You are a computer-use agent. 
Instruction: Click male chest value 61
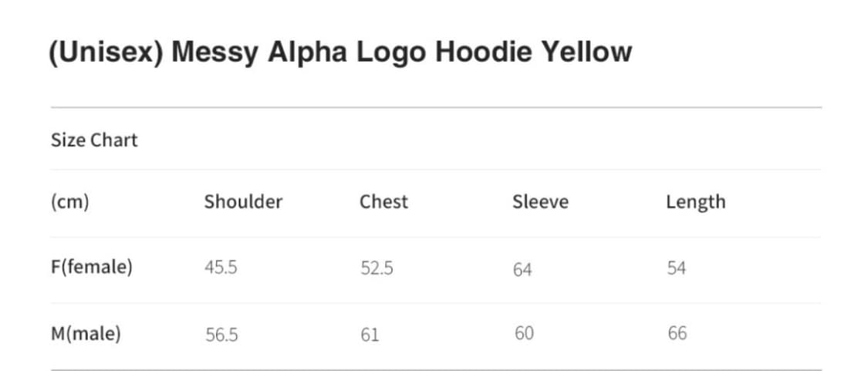tap(370, 335)
